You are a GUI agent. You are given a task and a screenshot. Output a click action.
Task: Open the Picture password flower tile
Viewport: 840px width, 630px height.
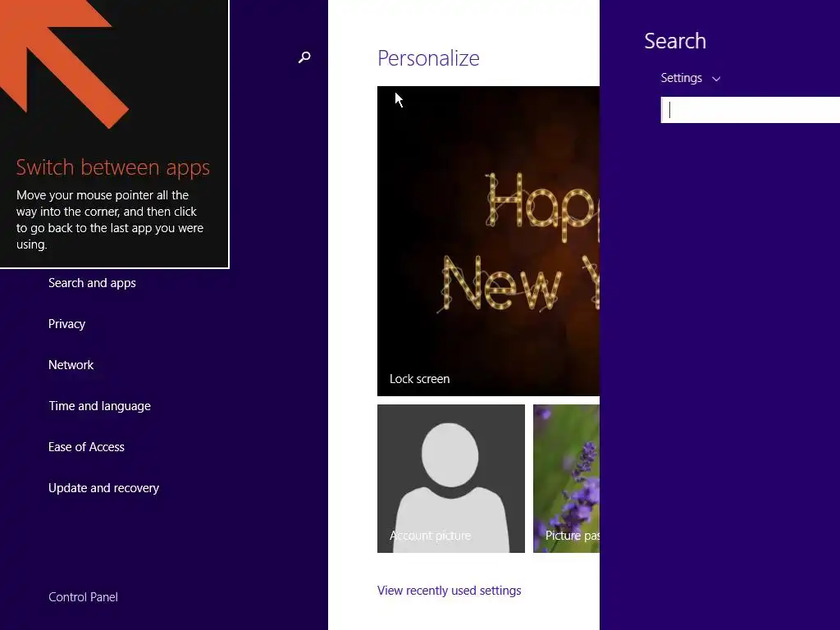pyautogui.click(x=566, y=478)
